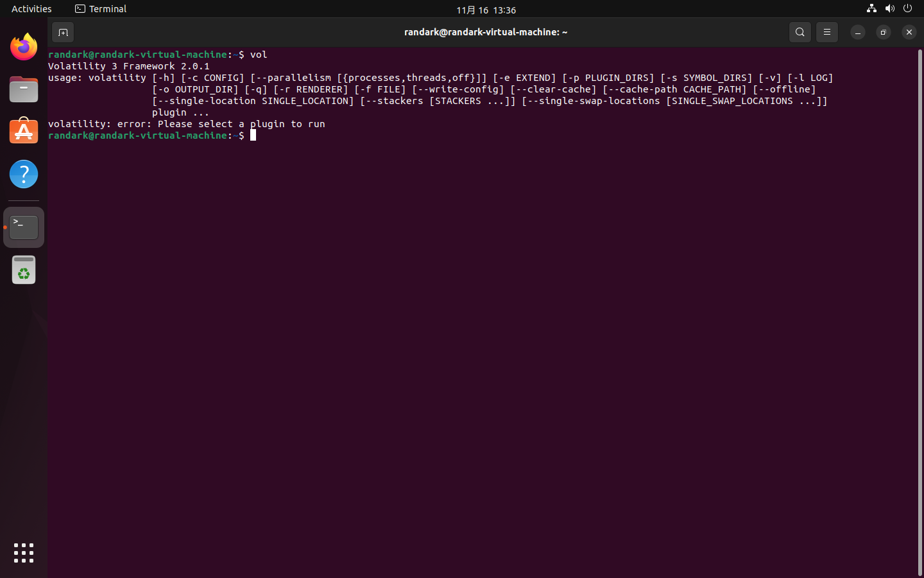Screen dimensions: 924x578
Task: Open the power menu icon
Action: coord(907,8)
